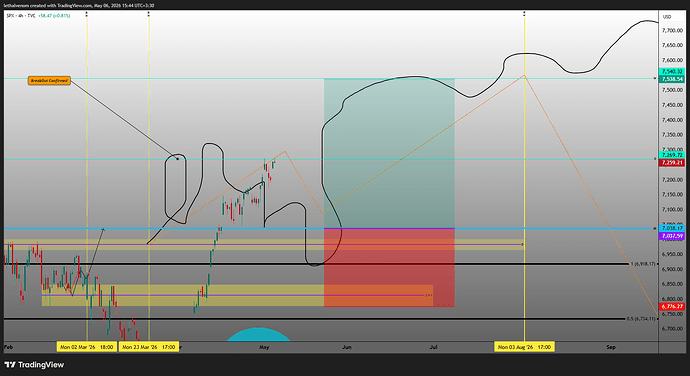Click the TradingView logo at bottom left
Screen dimensions: 690x376
pyautogui.click(x=34, y=365)
